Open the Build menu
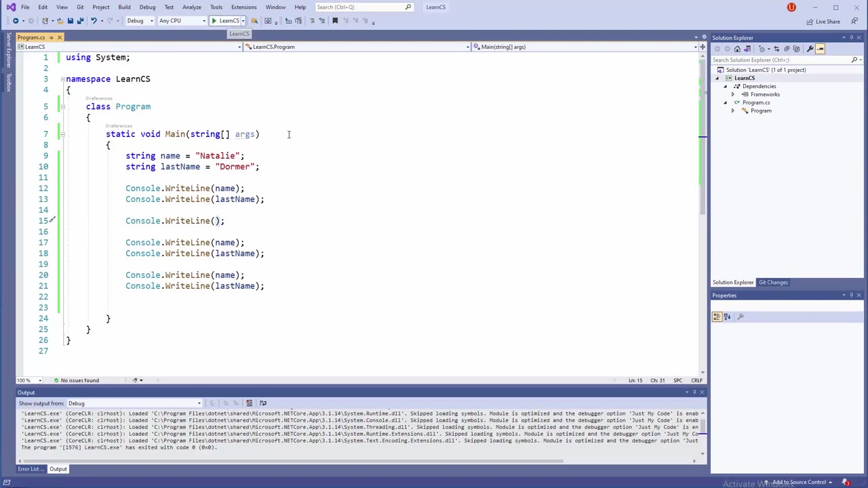This screenshot has width=868, height=488. point(124,7)
